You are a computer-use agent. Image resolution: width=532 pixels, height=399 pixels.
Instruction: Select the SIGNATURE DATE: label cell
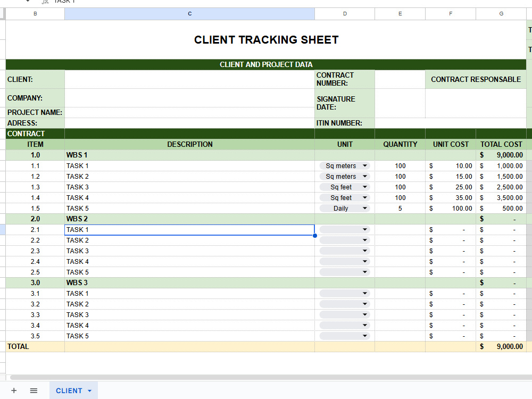345,103
